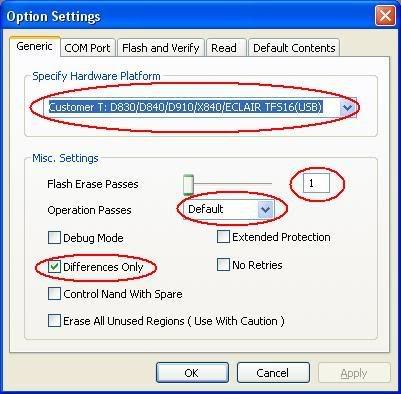
Task: Uncheck the Differences Only checkbox
Action: (54, 267)
